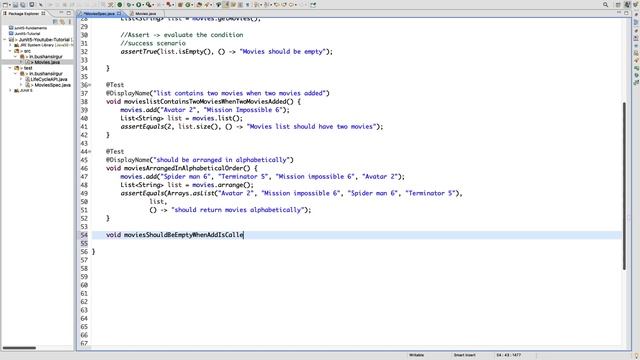
Task: Open the Run configurations dropdown arrow
Action: click(x=143, y=5)
